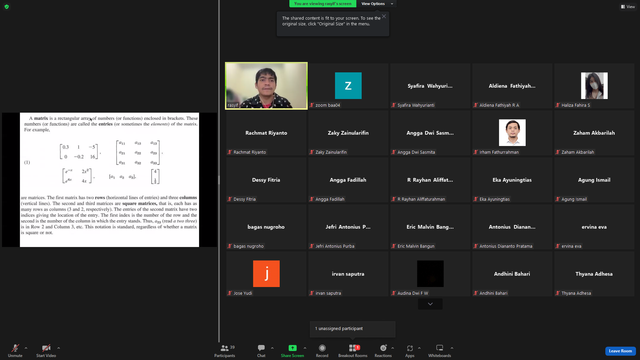The height and width of the screenshot is (360, 640).
Task: Select rasyif's video tile
Action: coord(266,86)
